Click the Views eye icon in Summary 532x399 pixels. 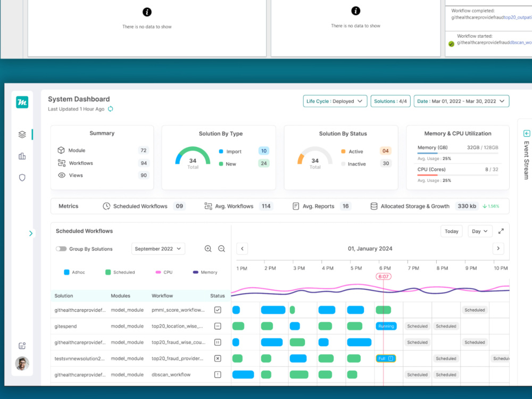(61, 176)
